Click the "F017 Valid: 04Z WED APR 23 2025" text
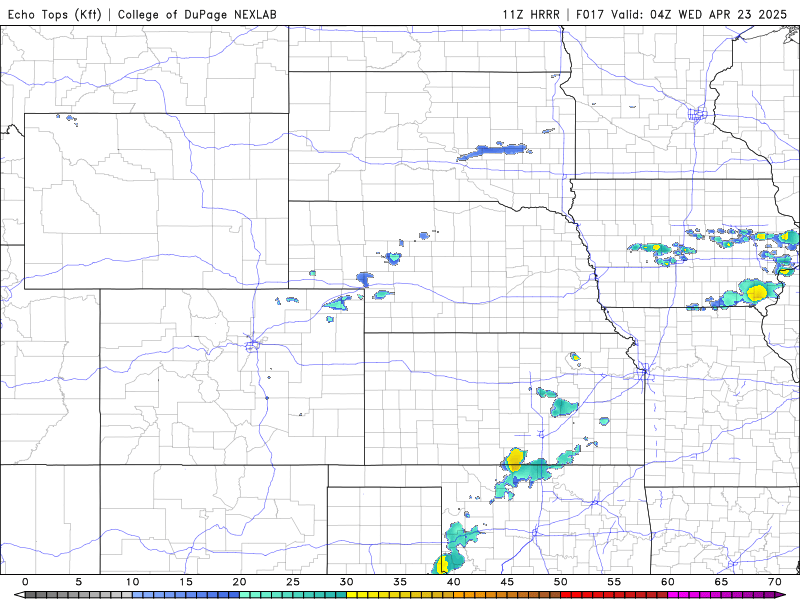The width and height of the screenshot is (800, 600). pos(681,14)
